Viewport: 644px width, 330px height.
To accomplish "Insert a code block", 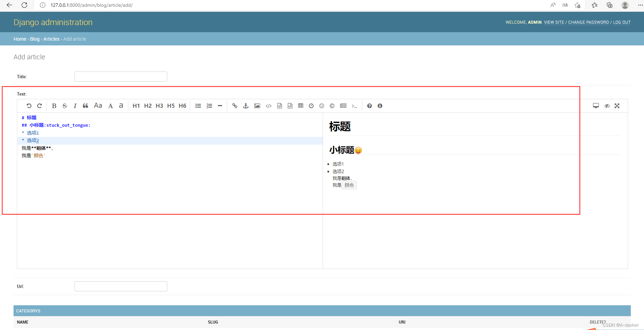I will 290,106.
